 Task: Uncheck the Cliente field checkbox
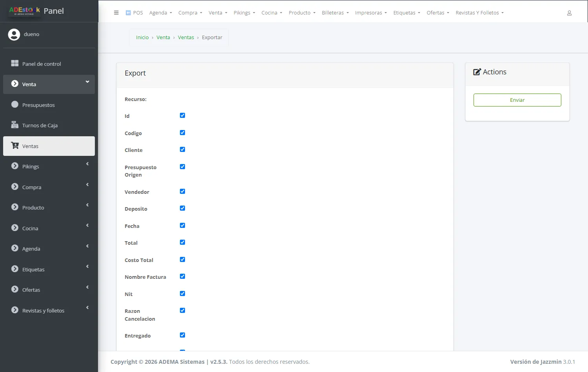(x=182, y=150)
